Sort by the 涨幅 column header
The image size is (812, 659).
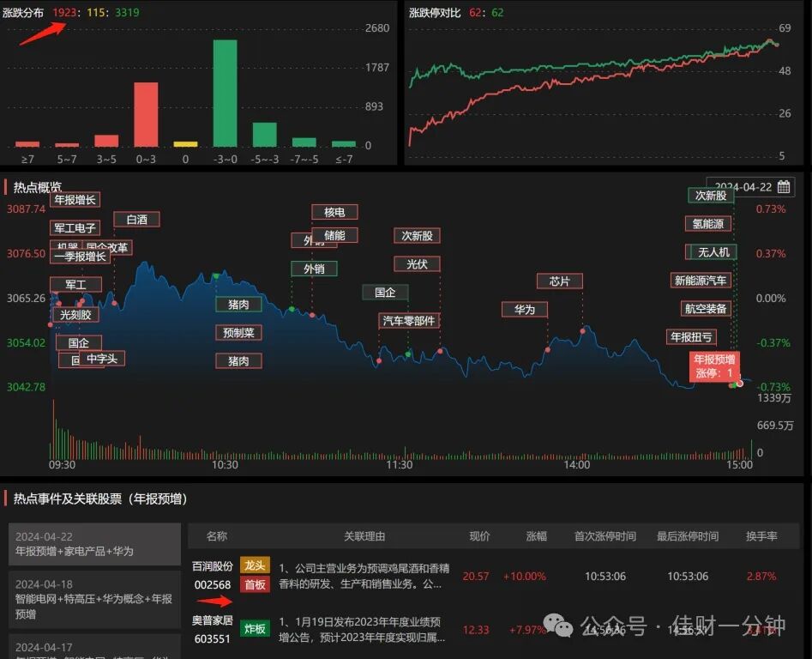tap(536, 535)
